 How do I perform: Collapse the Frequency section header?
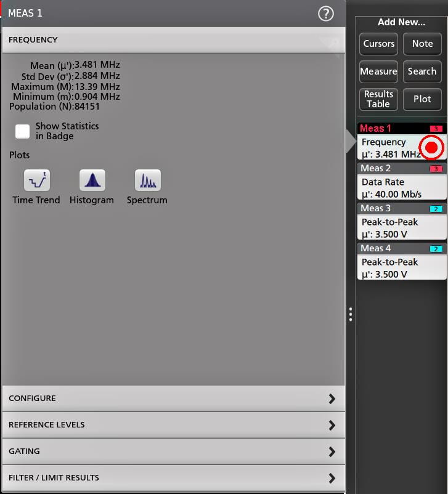click(x=173, y=40)
